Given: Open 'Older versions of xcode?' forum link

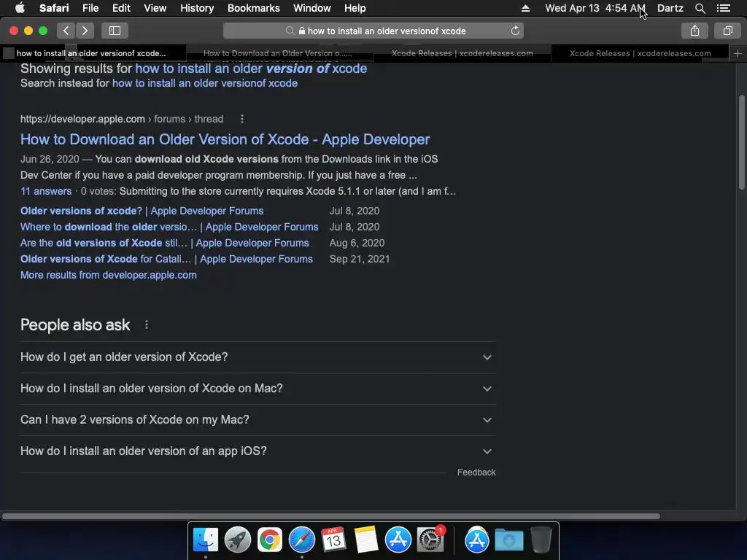Looking at the screenshot, I should pyautogui.click(x=142, y=211).
